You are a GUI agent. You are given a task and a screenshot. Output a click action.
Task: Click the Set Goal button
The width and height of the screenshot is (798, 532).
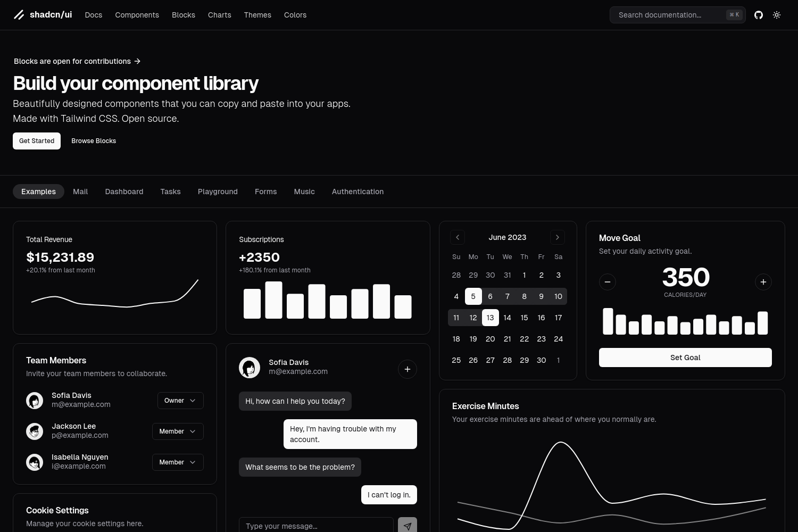(x=685, y=357)
